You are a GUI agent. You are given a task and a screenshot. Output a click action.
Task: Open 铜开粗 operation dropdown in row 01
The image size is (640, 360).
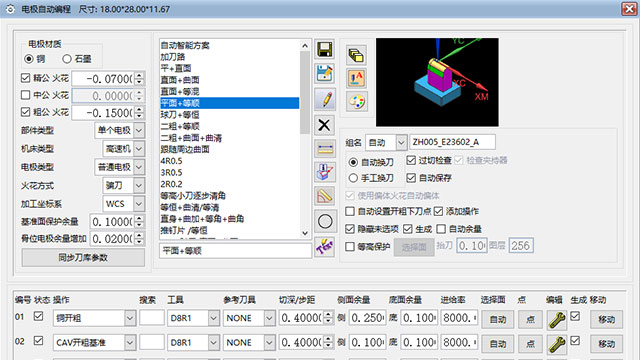coord(130,318)
